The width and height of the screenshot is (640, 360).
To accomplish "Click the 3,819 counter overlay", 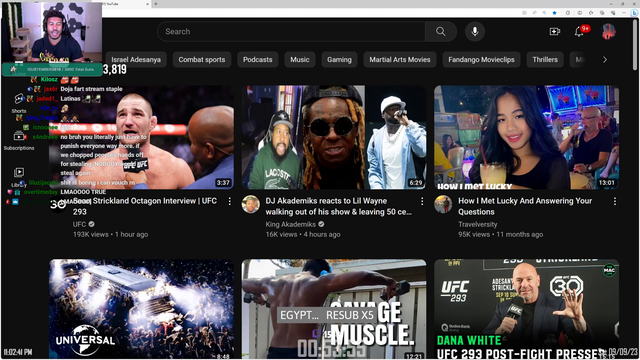I will [115, 69].
